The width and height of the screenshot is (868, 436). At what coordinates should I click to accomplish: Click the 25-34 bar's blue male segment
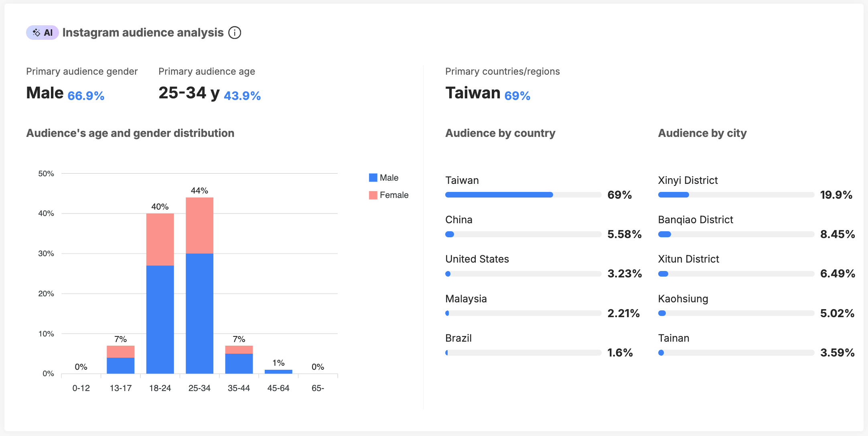tap(199, 314)
